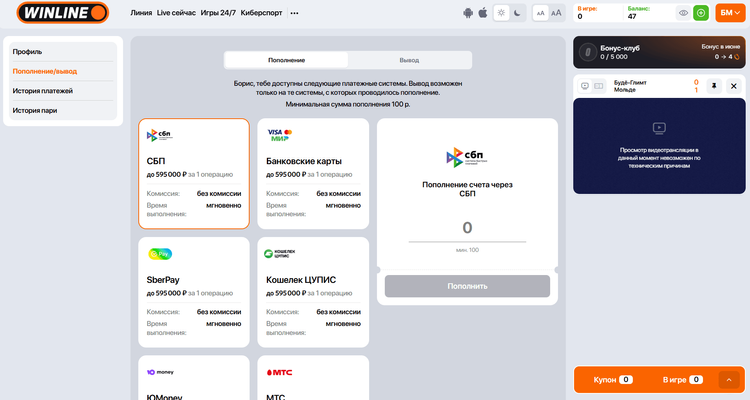Open the Apple app download icon

click(x=483, y=13)
